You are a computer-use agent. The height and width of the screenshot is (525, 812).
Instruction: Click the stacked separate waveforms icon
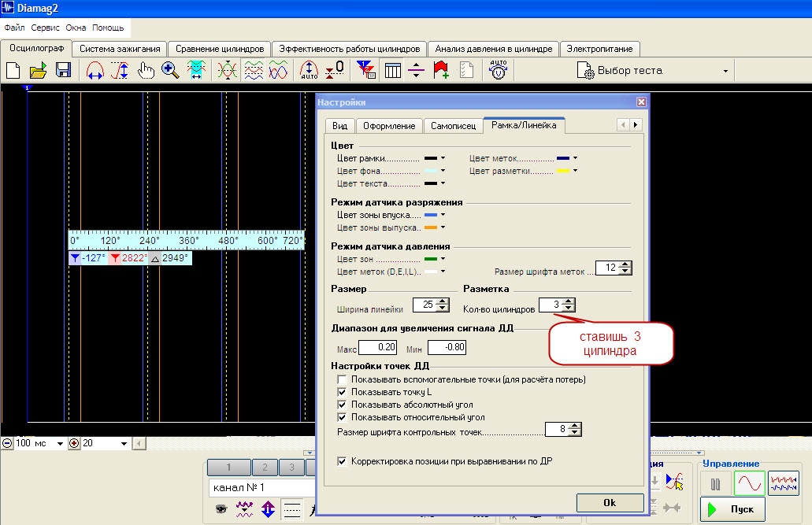click(254, 70)
